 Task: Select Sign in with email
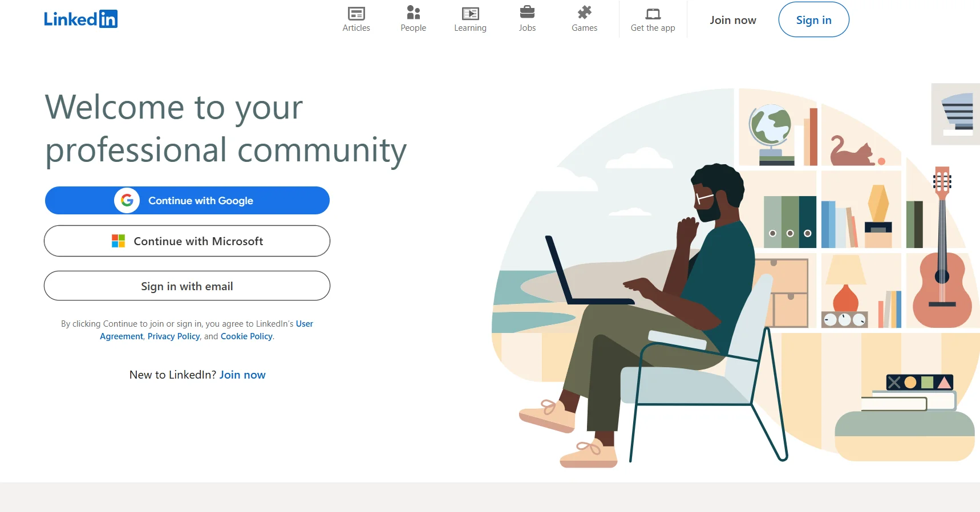(187, 286)
